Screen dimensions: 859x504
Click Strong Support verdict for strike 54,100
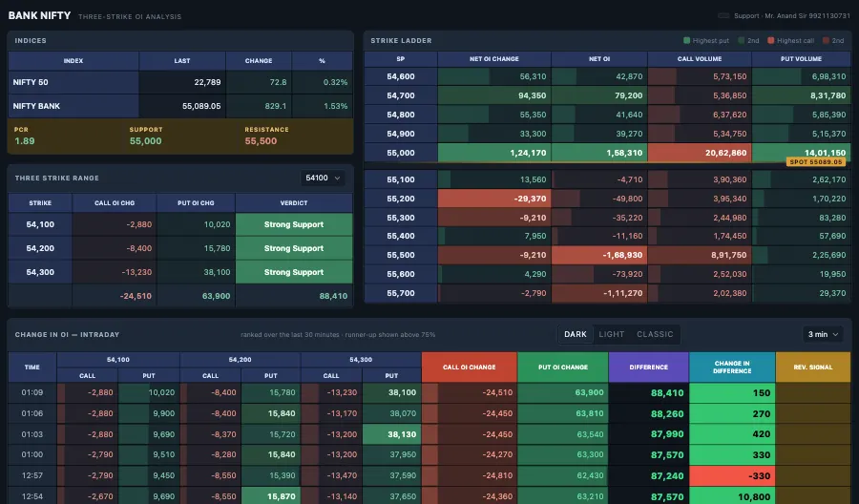pos(294,224)
